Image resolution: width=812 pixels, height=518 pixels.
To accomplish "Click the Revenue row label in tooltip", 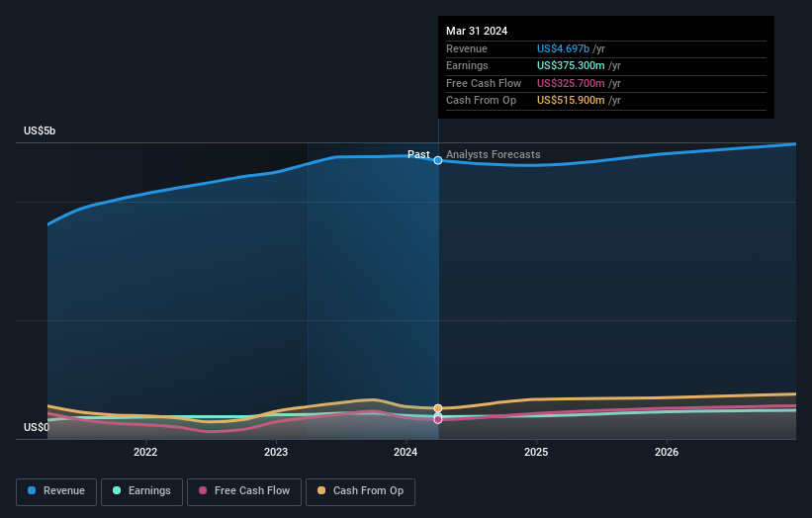I will coord(467,48).
